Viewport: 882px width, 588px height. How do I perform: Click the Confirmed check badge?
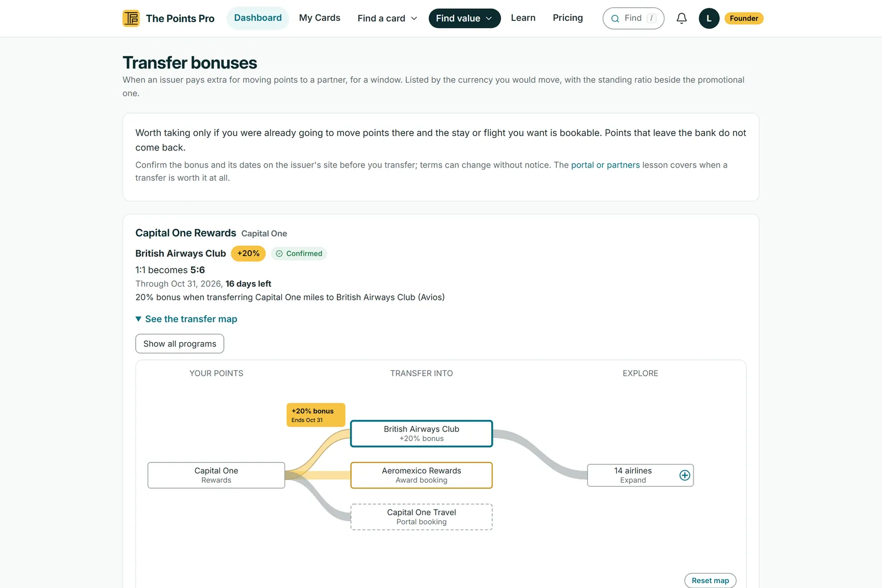tap(299, 253)
